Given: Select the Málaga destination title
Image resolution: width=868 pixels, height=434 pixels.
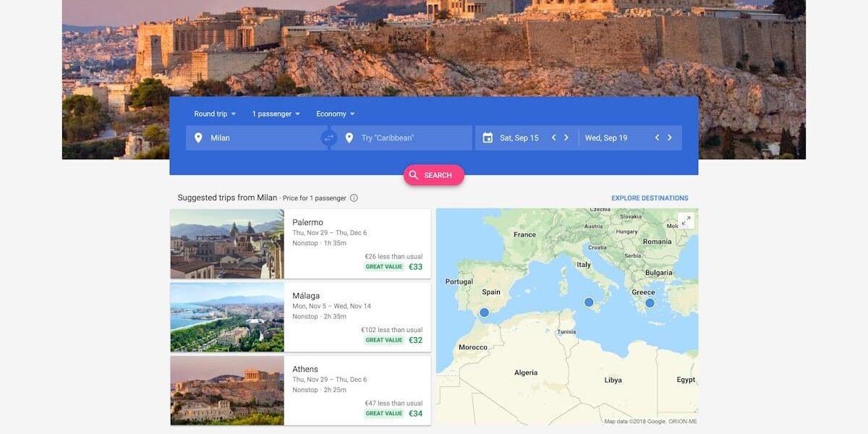Looking at the screenshot, I should 306,296.
